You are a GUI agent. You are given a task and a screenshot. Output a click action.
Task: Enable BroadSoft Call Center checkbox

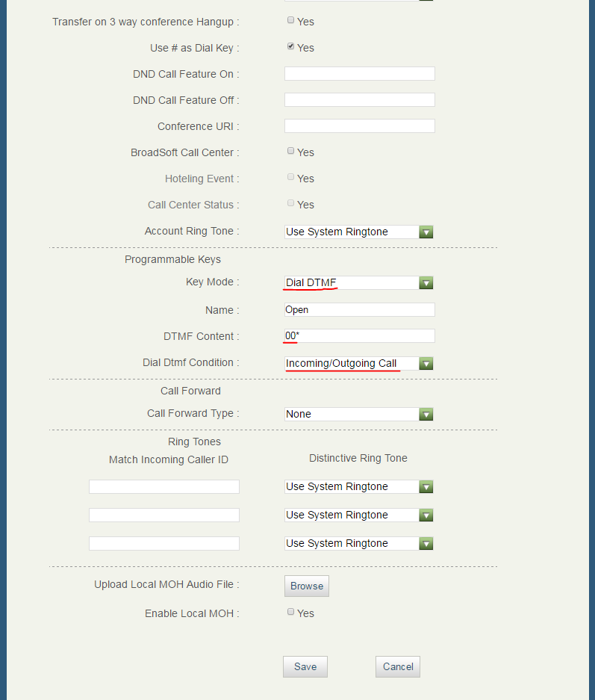coord(291,152)
